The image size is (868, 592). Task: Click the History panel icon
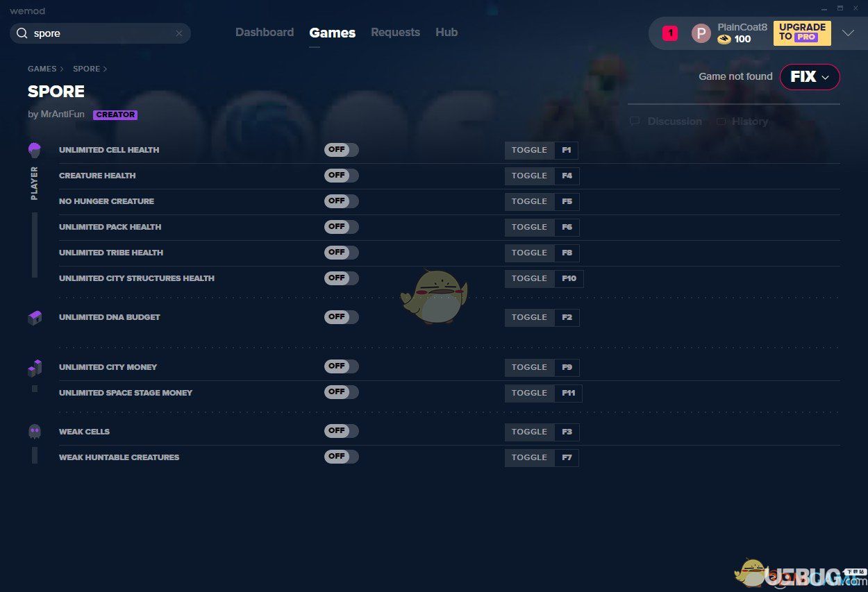coord(721,121)
